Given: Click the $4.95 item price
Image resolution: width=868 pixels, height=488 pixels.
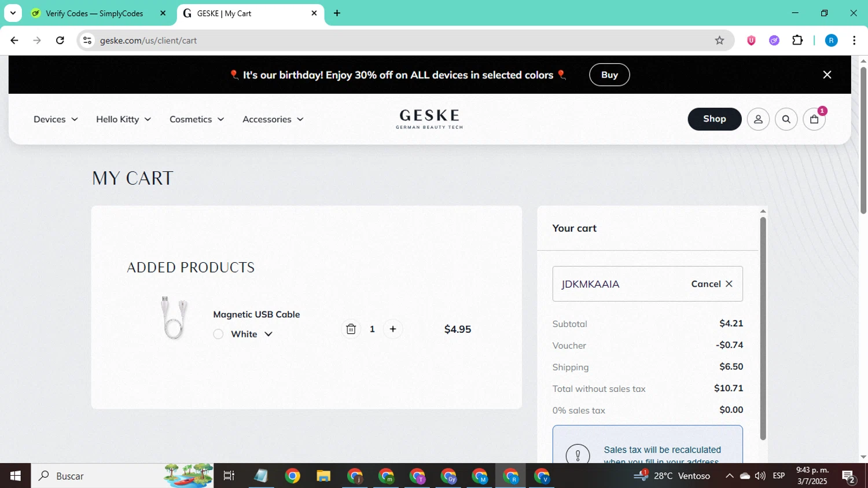Looking at the screenshot, I should coord(458,329).
